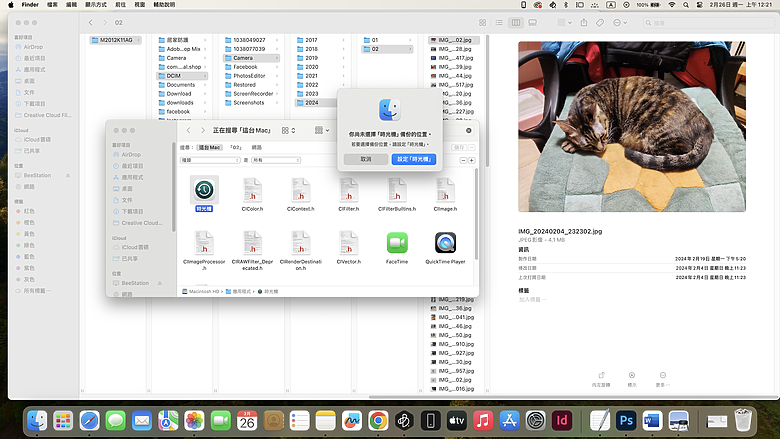
Task: Click the search field in rear Finder toolbar
Action: [x=709, y=23]
